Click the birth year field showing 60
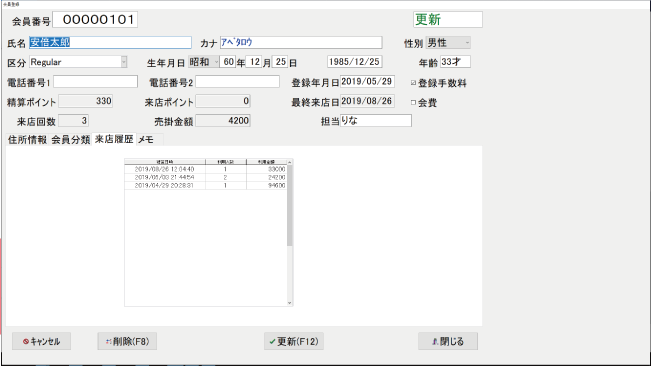651x366 pixels. point(228,62)
